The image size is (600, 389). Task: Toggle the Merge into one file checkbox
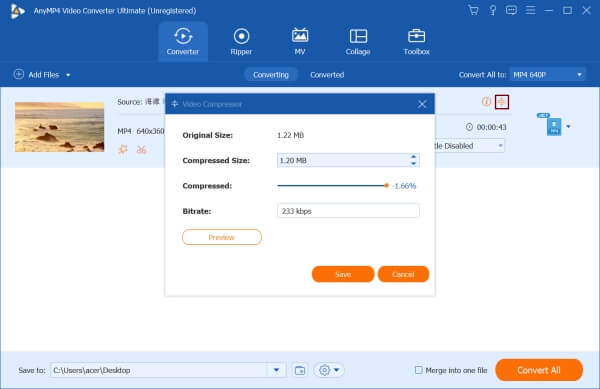point(419,370)
